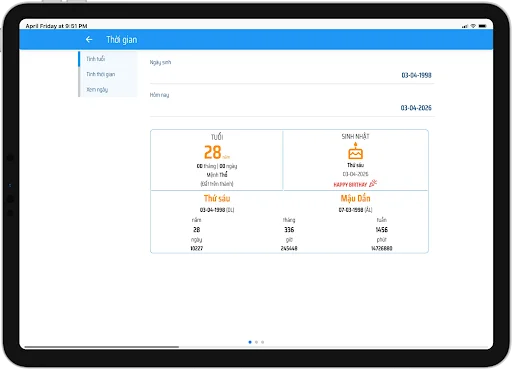Click the months value 336
Viewport: 512px width, 369px height.
289,230
